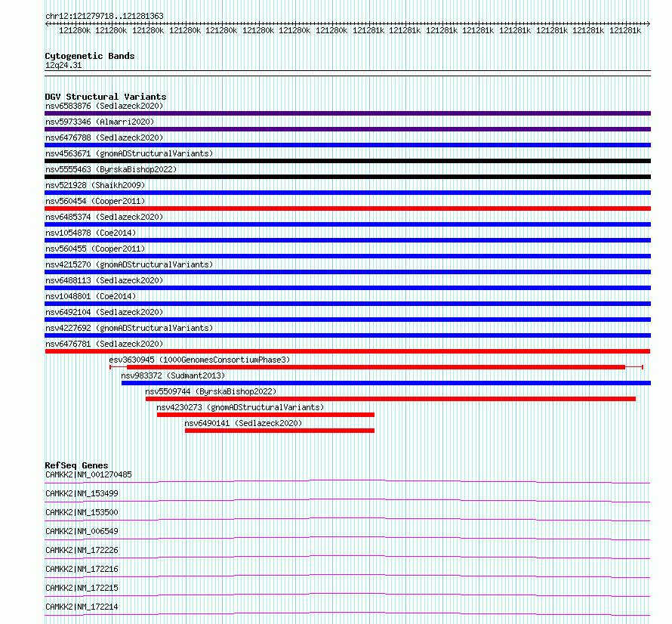The height and width of the screenshot is (624, 672).
Task: Click the red bar under nsv6476781
Action: click(x=347, y=351)
